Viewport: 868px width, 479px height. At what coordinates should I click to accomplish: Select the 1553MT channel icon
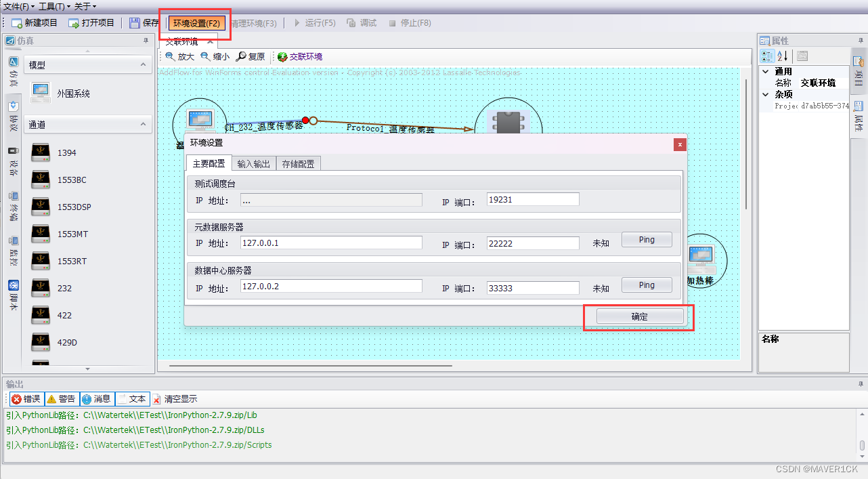point(41,234)
